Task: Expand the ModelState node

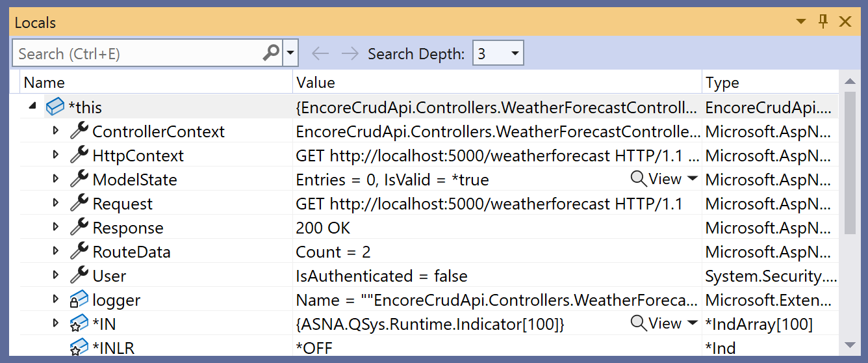Action: (x=56, y=180)
